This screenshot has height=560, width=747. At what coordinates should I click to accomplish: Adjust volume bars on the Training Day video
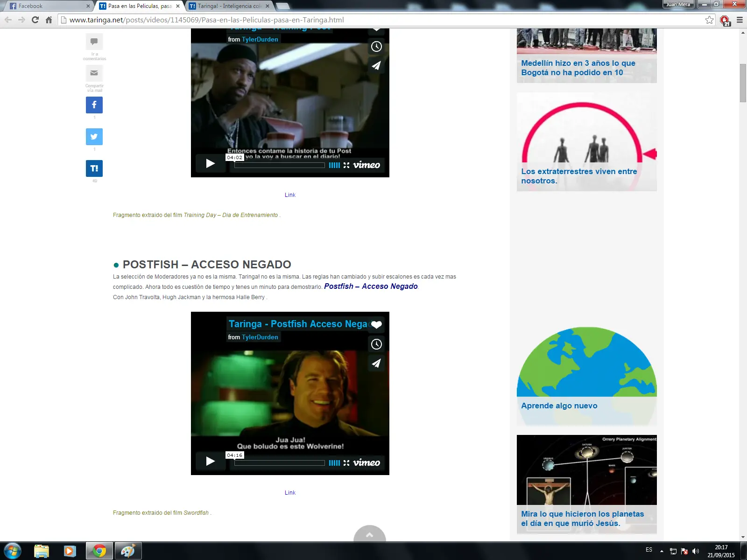[334, 165]
